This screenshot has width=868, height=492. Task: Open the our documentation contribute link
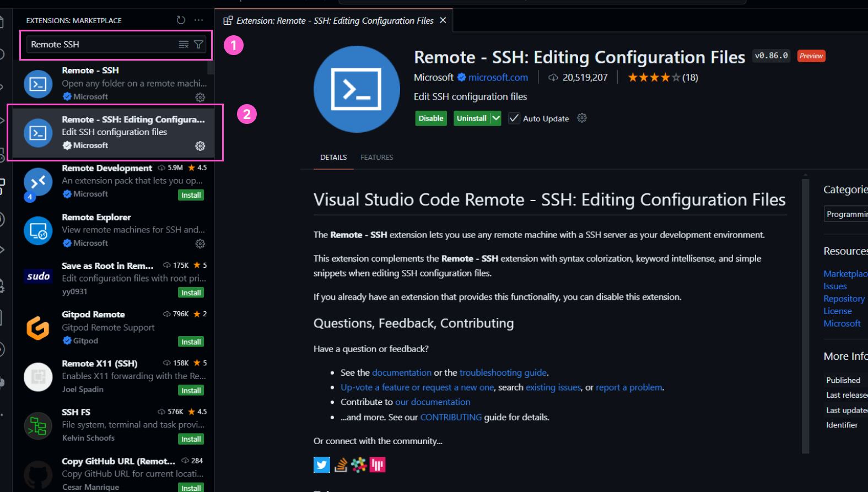[x=433, y=402]
